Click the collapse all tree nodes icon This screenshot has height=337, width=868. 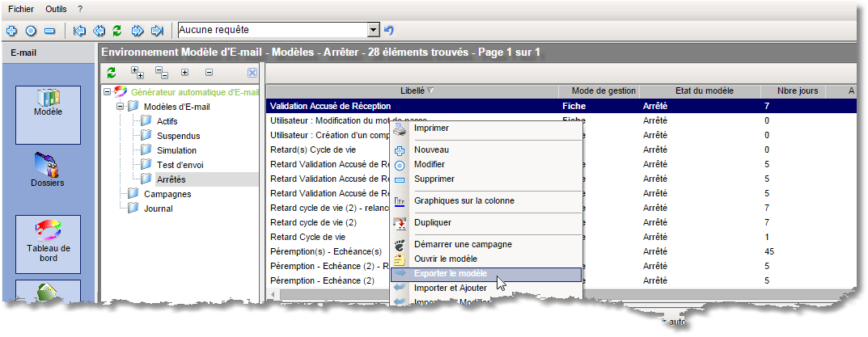[x=161, y=72]
